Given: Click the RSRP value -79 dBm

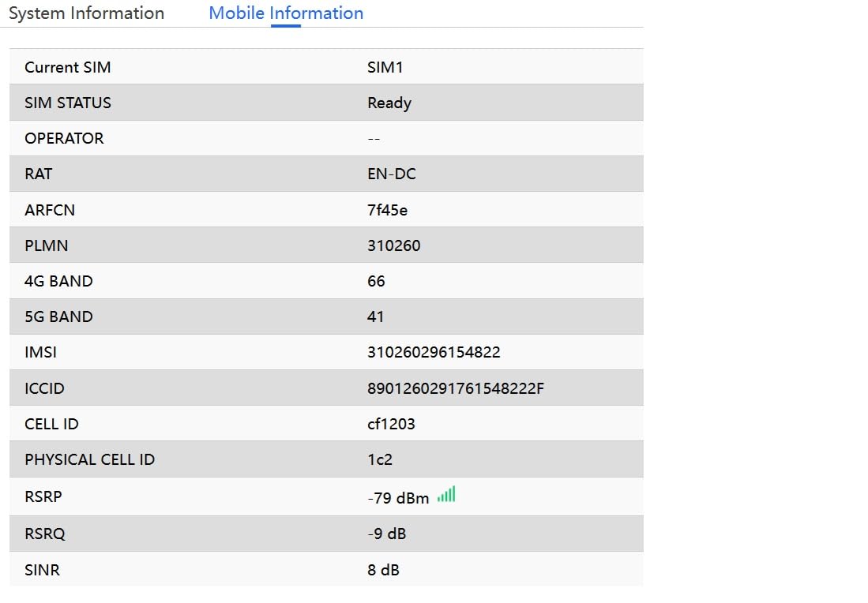Looking at the screenshot, I should pyautogui.click(x=398, y=498).
